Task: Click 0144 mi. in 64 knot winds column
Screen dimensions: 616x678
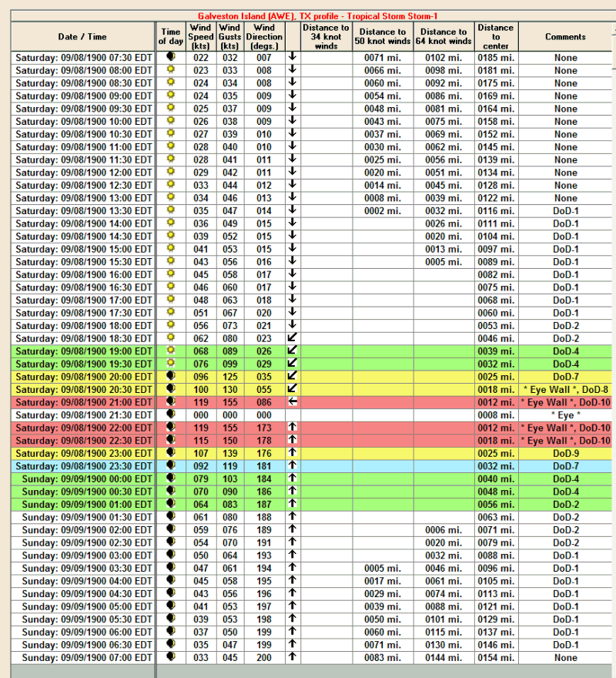Action: click(x=444, y=658)
